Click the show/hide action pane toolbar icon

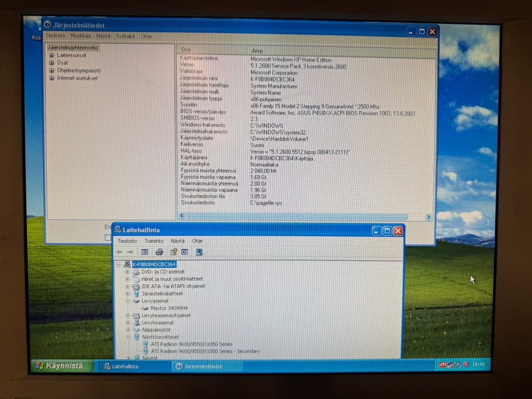click(185, 252)
